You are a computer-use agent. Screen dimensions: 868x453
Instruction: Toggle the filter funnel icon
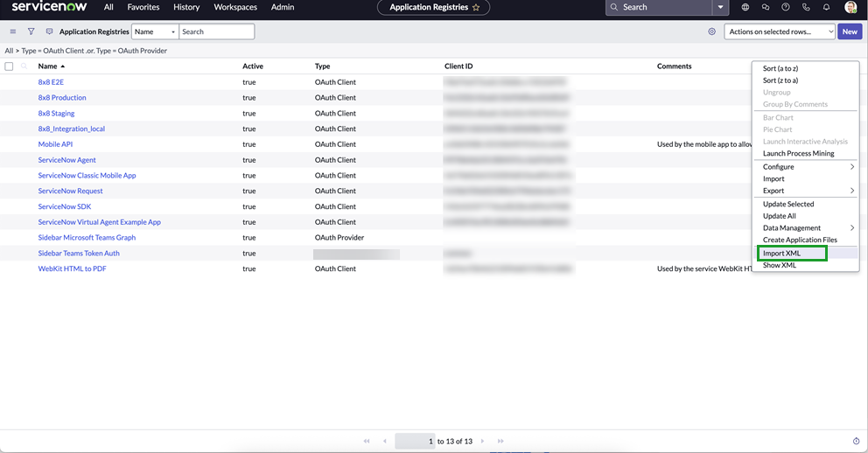pos(31,31)
